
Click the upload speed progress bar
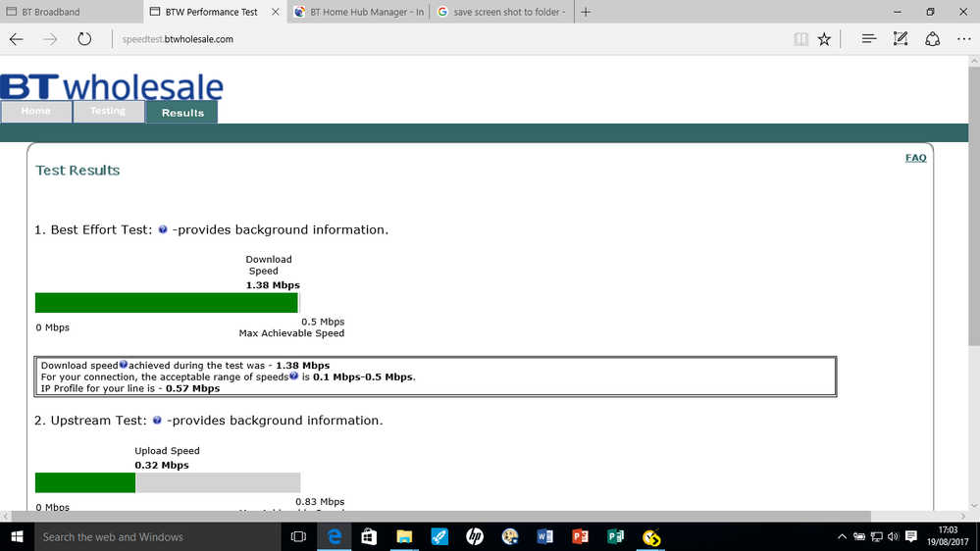[x=168, y=482]
